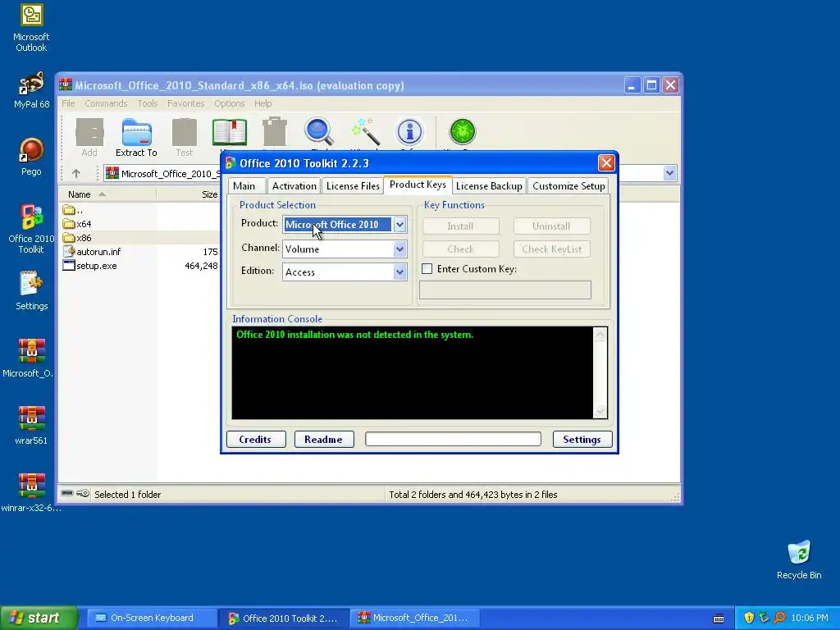The width and height of the screenshot is (840, 630).
Task: Select autorun.inf file
Action: (x=92, y=252)
